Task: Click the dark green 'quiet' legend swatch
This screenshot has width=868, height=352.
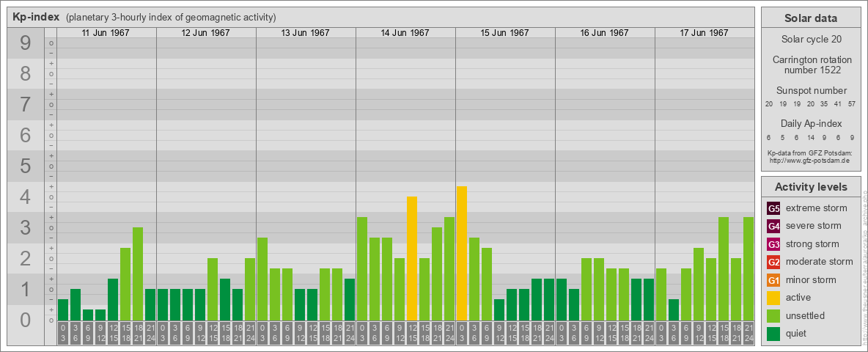Action: point(773,333)
